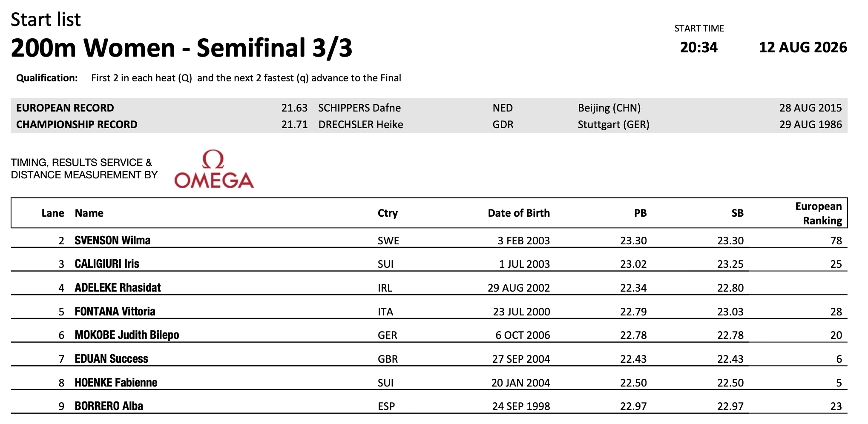Select the athlete name SVENSON Wilma
This screenshot has width=868, height=424.
pos(112,241)
